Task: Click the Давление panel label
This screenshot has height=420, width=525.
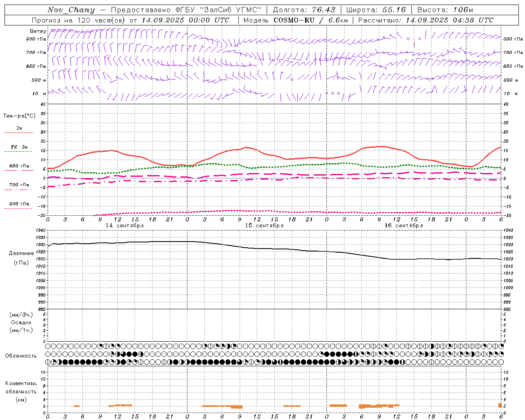Action: 21,253
